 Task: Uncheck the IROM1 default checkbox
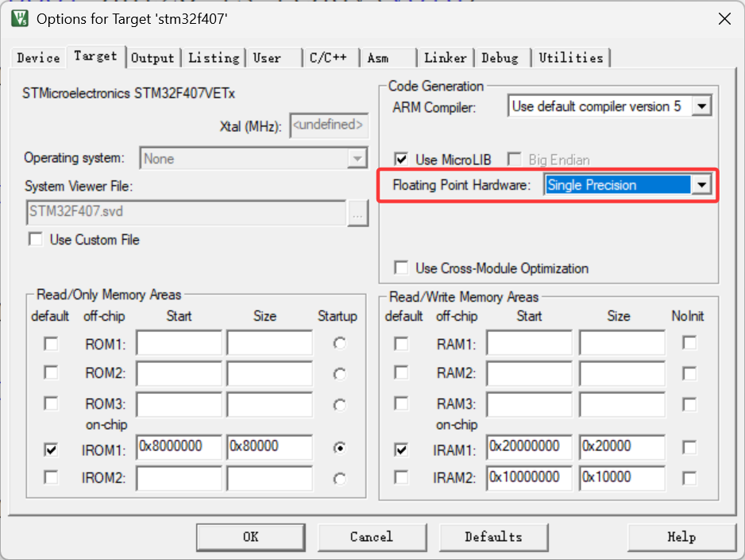[x=51, y=450]
